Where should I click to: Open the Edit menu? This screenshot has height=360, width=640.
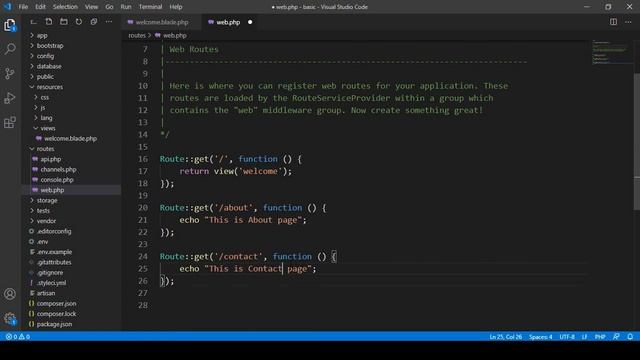pyautogui.click(x=40, y=7)
